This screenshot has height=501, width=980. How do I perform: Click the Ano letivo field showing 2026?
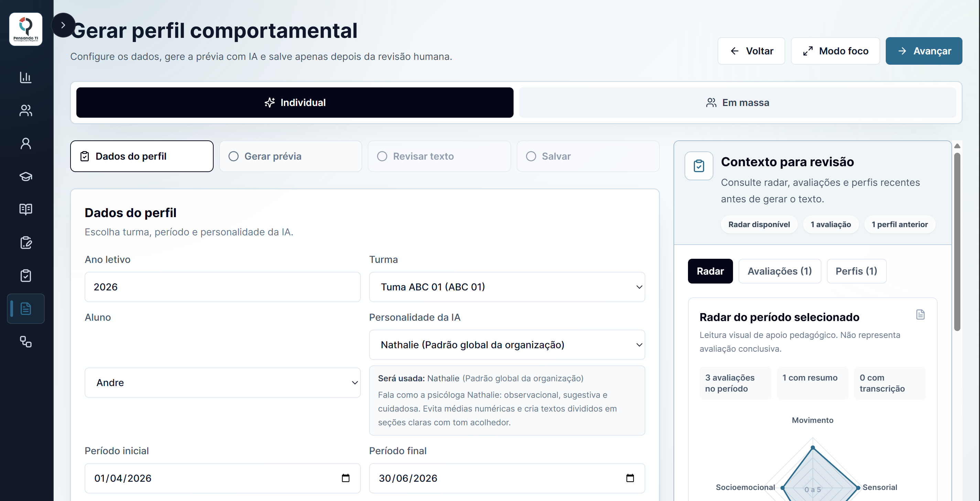pos(222,287)
